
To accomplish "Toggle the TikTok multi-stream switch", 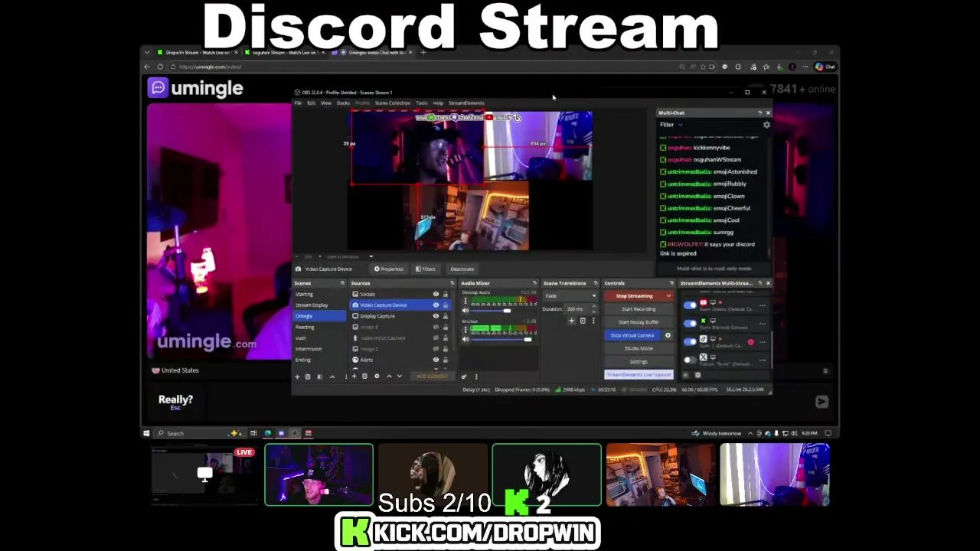I will tap(690, 341).
